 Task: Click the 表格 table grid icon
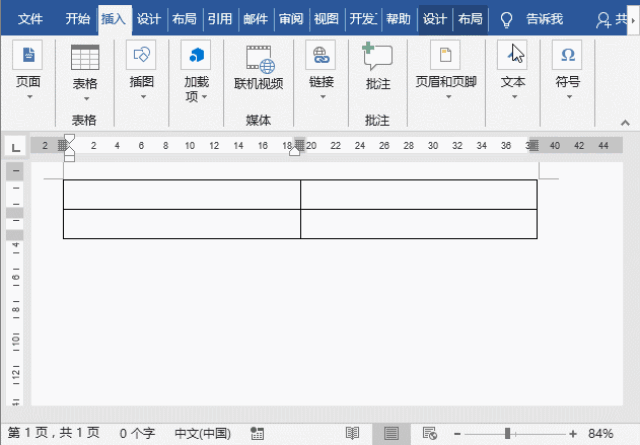tap(85, 57)
